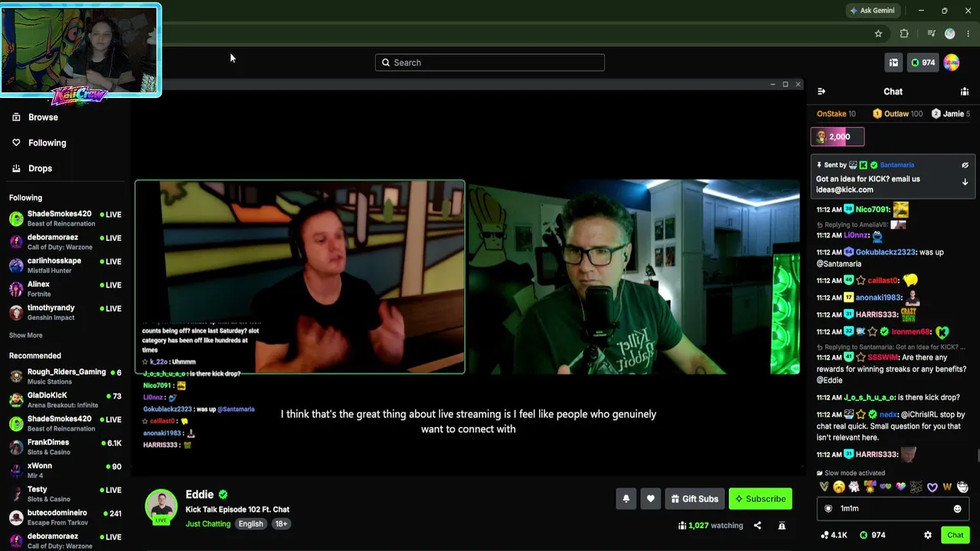Open Drops in the sidebar
Image resolution: width=980 pixels, height=551 pixels.
(x=40, y=168)
